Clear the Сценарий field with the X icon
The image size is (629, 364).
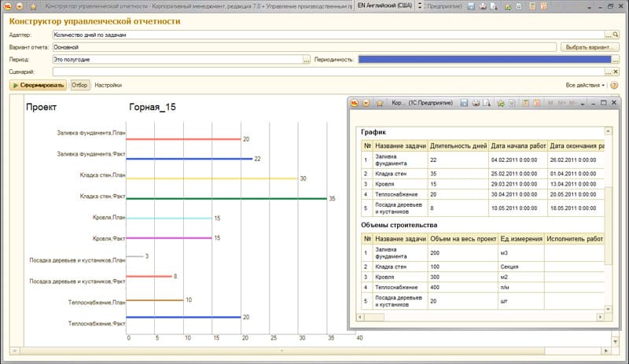[x=616, y=72]
